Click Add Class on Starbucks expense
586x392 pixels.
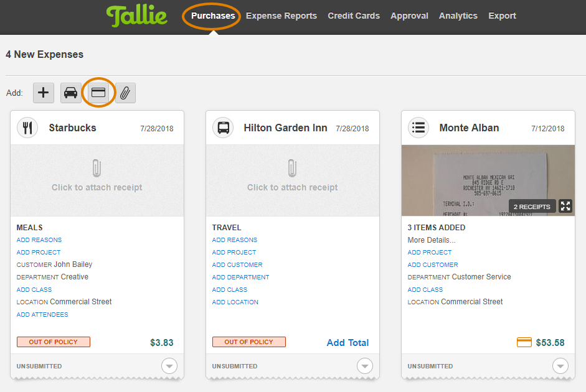(34, 290)
